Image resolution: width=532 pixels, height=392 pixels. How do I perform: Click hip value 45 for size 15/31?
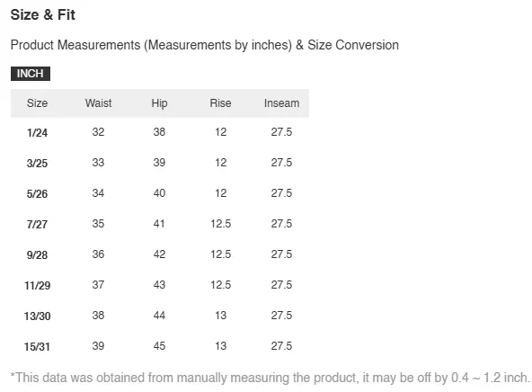159,345
